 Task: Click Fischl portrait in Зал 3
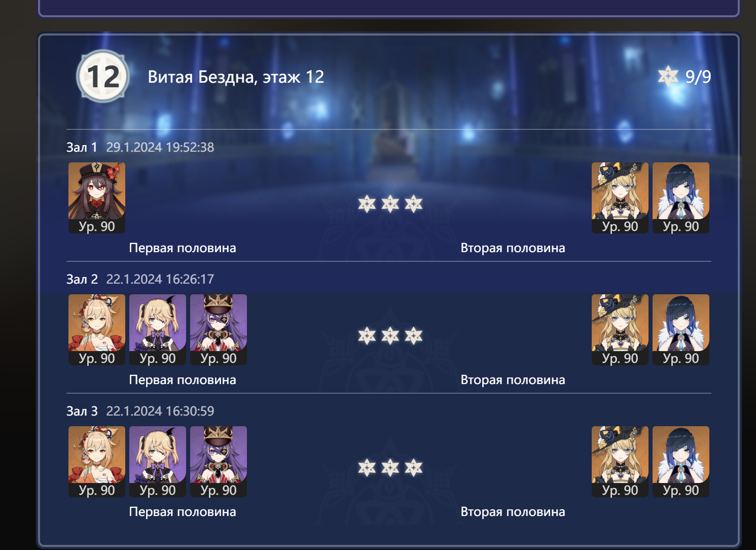click(158, 461)
